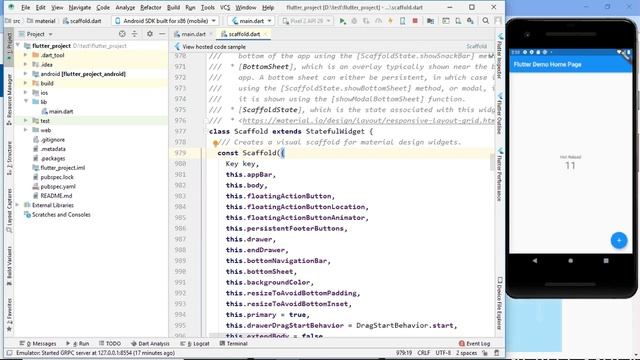Hide the Project panel with minus icon
This screenshot has width=640, height=360.
(x=162, y=34)
